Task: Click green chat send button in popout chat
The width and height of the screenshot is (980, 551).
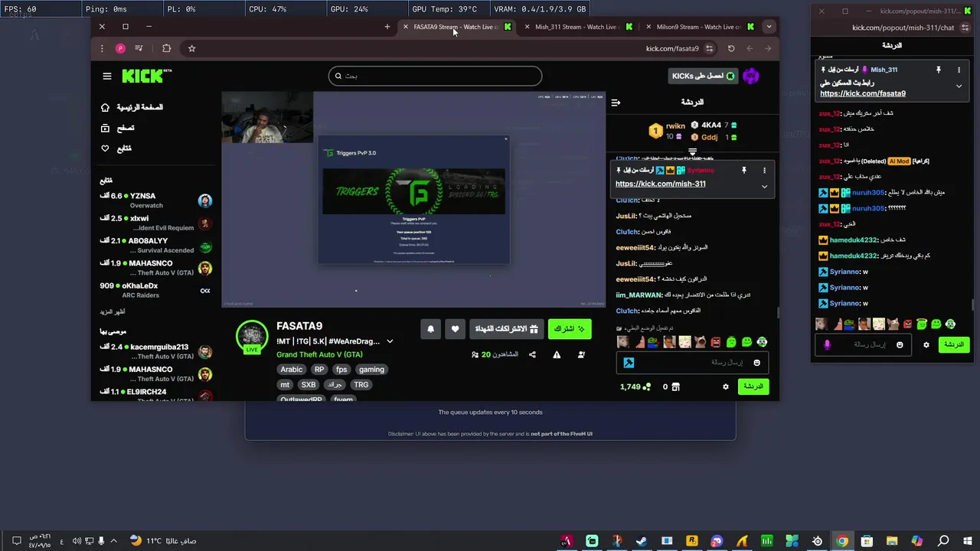Action: (x=953, y=345)
